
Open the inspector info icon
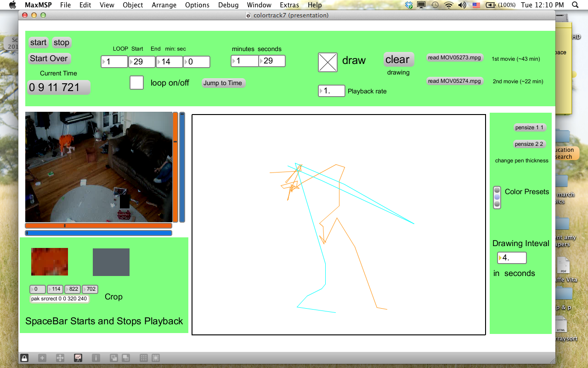[96, 358]
